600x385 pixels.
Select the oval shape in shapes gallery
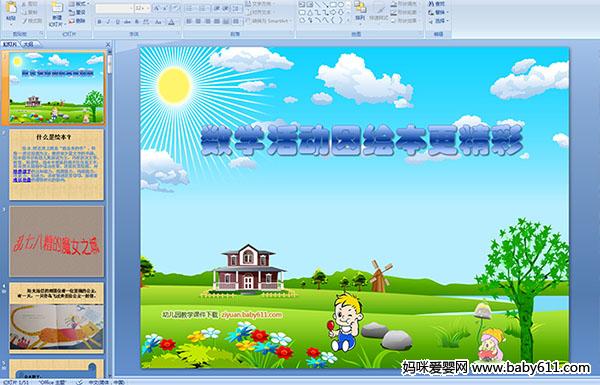341,5
